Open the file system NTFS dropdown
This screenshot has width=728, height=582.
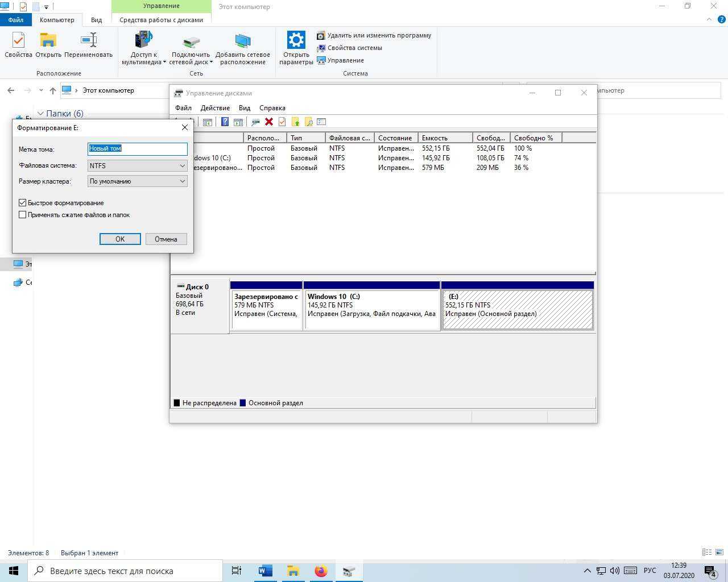tap(137, 165)
